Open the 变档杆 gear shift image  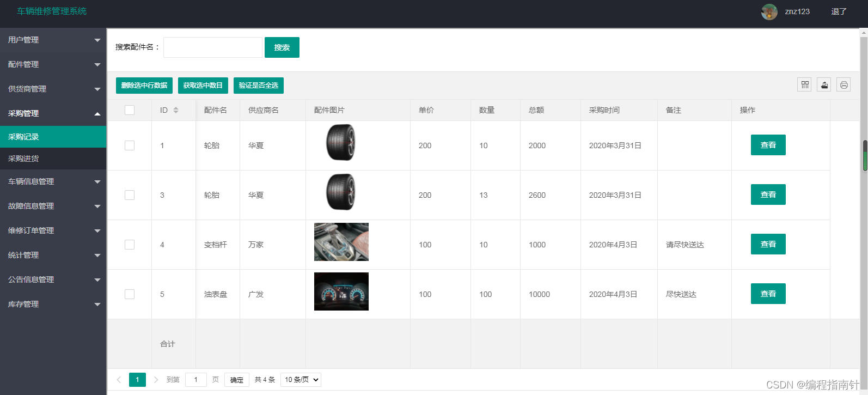click(341, 242)
